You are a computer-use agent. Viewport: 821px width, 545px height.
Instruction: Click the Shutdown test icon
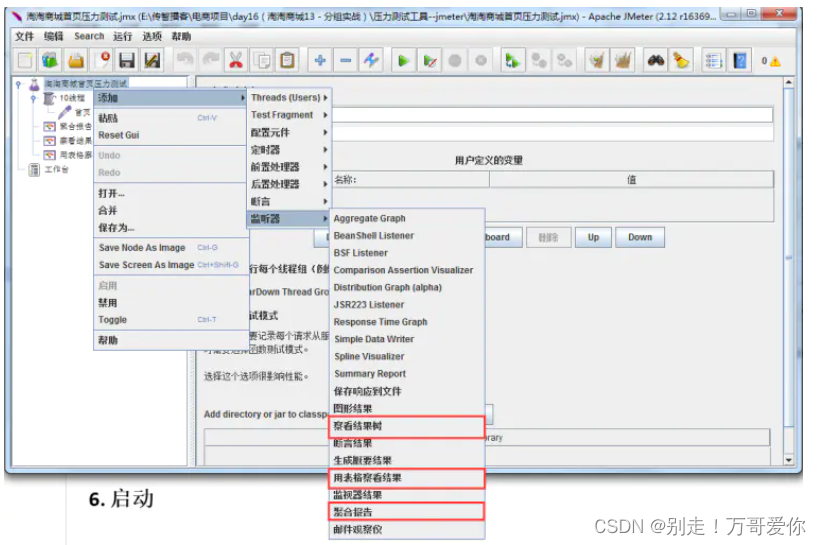coord(481,61)
